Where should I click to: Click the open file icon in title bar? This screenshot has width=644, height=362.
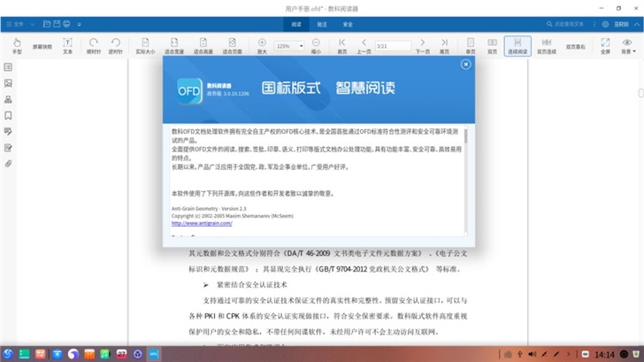pos(47,24)
